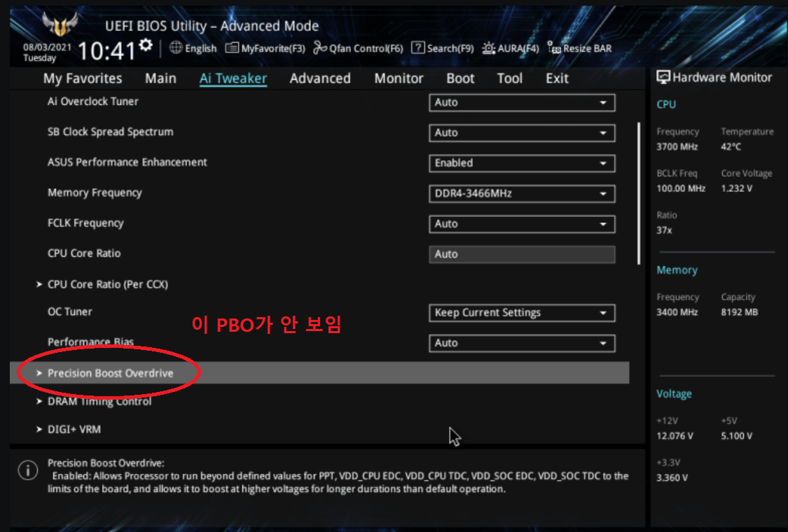Image resolution: width=788 pixels, height=532 pixels.
Task: Click the Search(F9) label
Action: coord(450,48)
